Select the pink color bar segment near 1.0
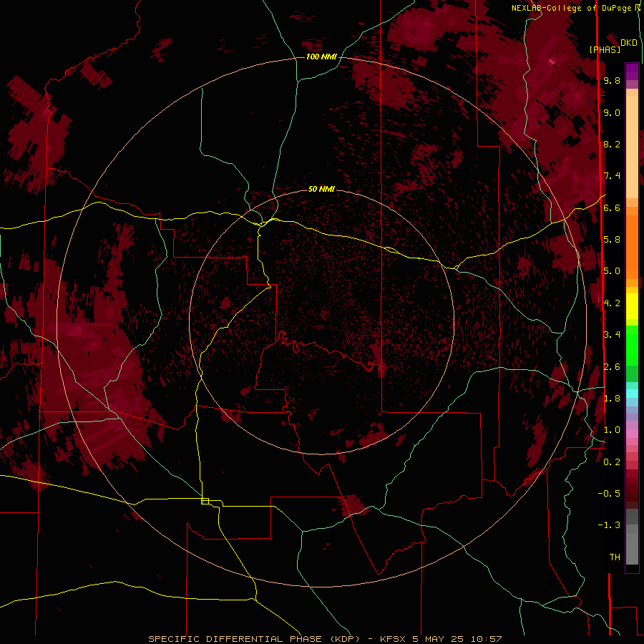Screen dimensions: 644x644 click(632, 434)
